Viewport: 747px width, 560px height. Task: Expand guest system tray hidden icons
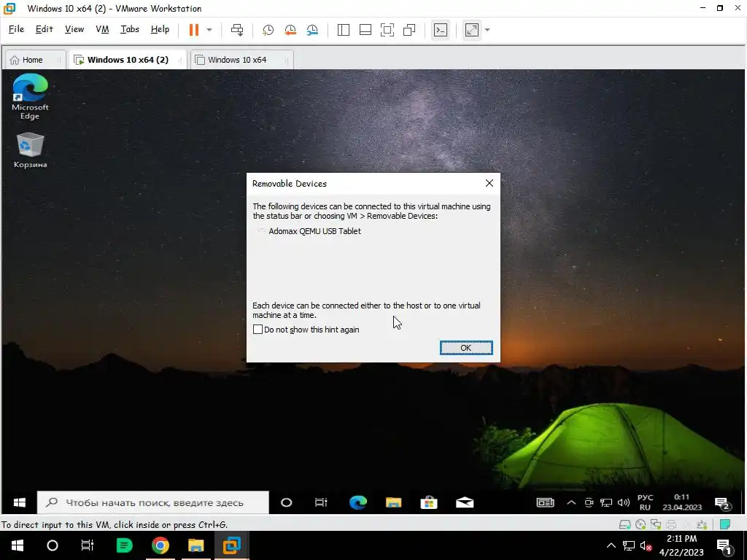pyautogui.click(x=571, y=502)
